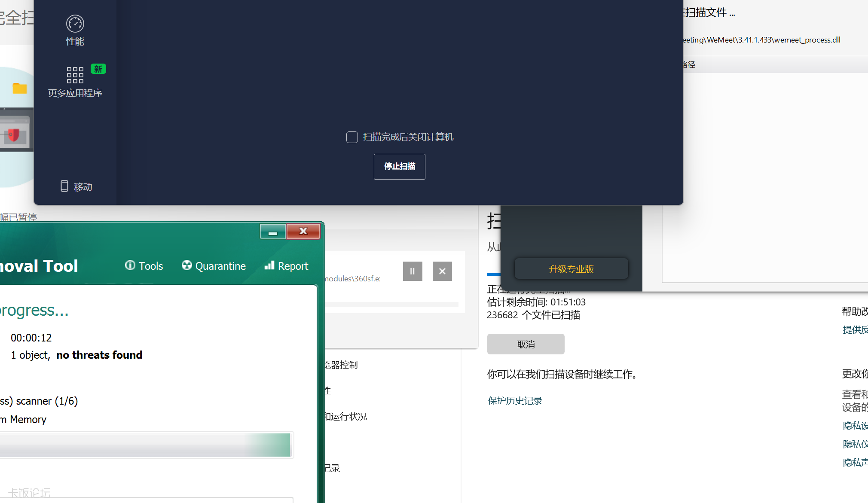Open the 隐私设置 privacy settings link

coord(855,425)
